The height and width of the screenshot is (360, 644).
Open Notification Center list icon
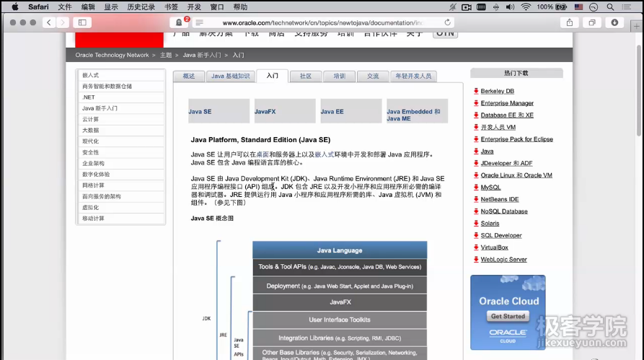[x=626, y=7]
